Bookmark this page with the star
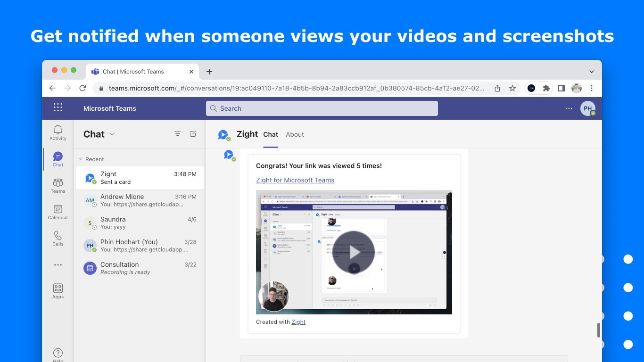 click(x=512, y=88)
